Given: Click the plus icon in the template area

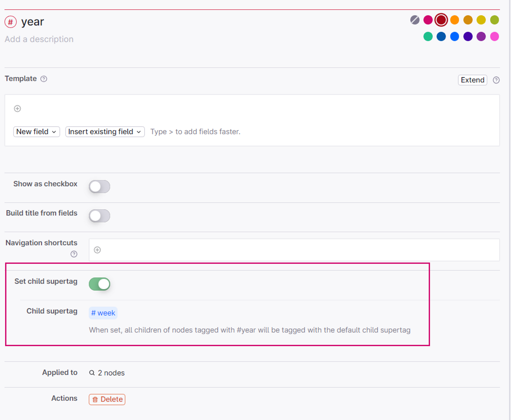Looking at the screenshot, I should point(17,109).
